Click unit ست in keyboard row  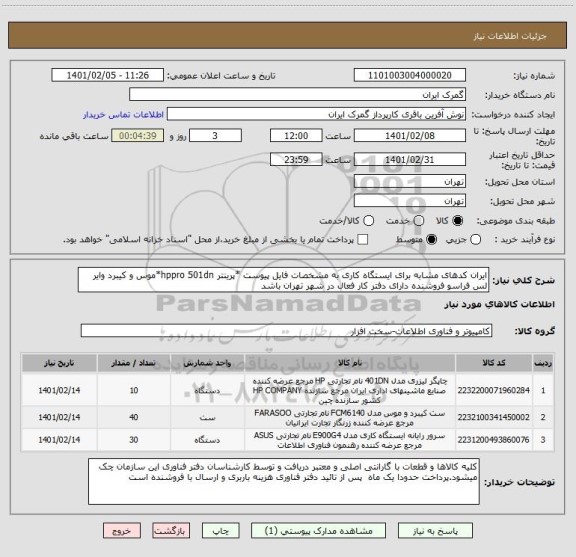point(207,417)
